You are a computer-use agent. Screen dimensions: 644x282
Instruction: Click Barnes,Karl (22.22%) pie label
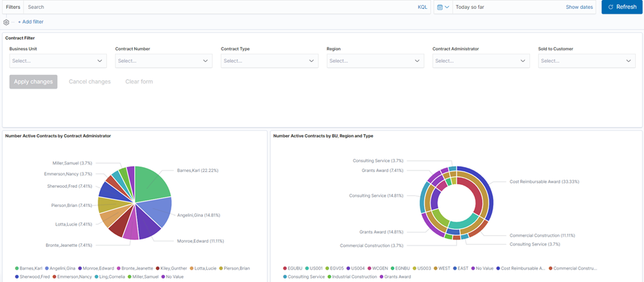[x=197, y=170]
